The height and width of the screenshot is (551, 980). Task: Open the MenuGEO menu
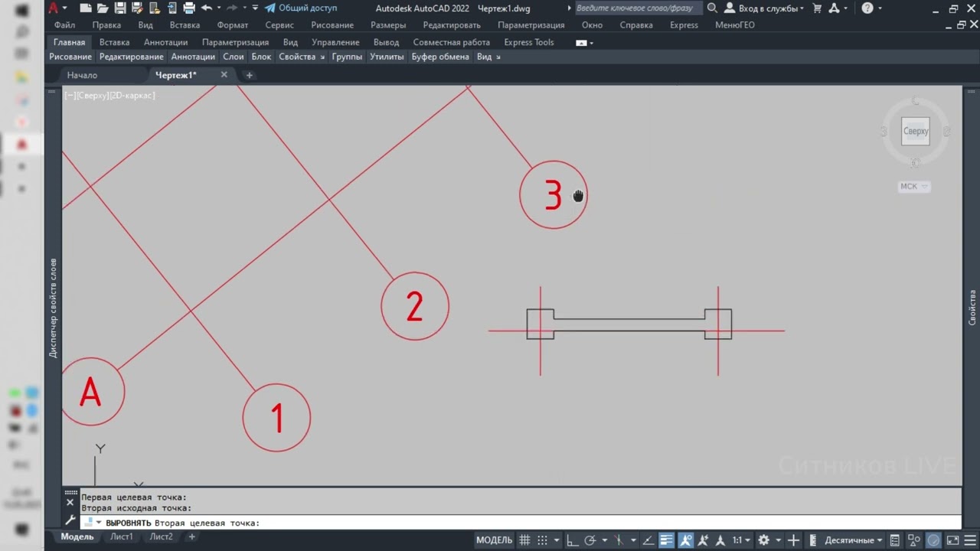[734, 25]
